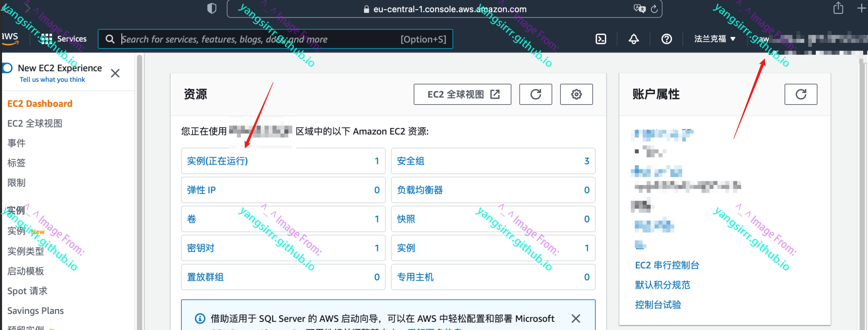The height and width of the screenshot is (330, 868).
Task: Dismiss the SQL Server info notice
Action: [x=576, y=318]
